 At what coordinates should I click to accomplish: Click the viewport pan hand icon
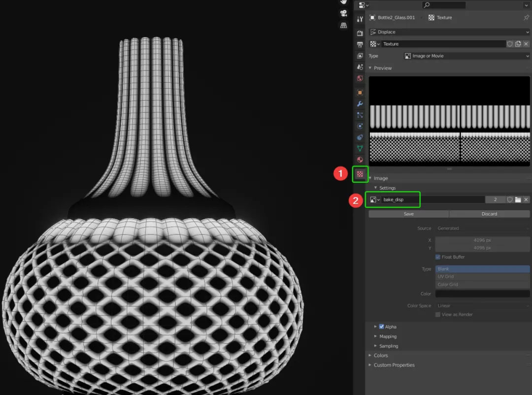pyautogui.click(x=343, y=2)
